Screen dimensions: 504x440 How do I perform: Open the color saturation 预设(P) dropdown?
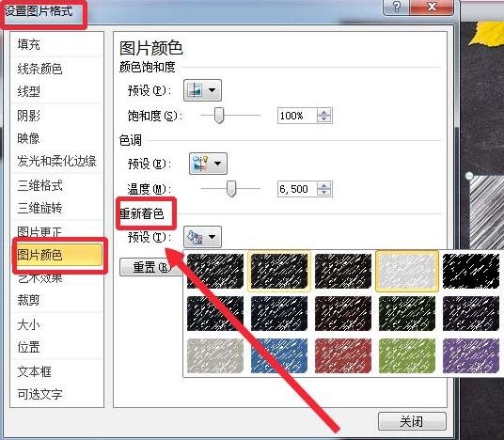[x=202, y=90]
